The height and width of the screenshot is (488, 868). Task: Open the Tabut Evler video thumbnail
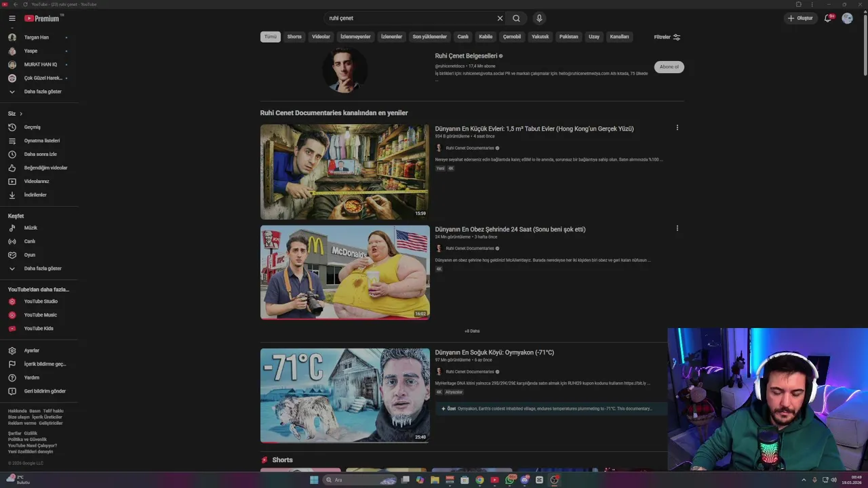(x=344, y=171)
